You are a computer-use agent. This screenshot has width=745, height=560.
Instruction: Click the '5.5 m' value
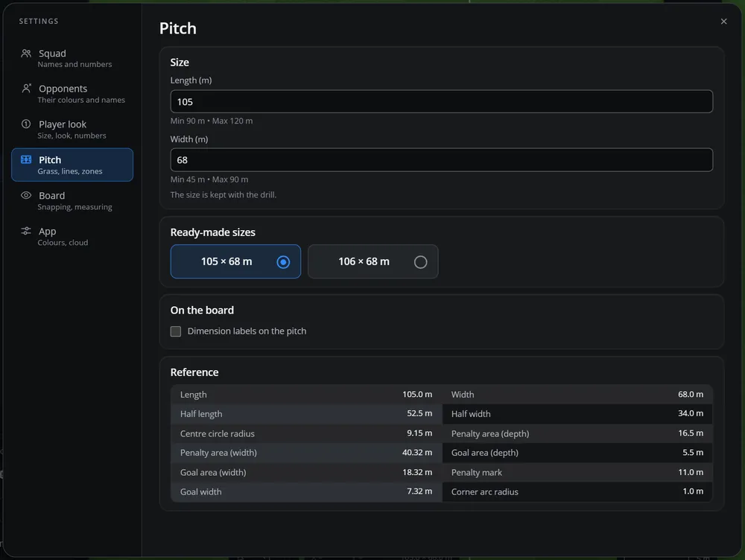[693, 452]
